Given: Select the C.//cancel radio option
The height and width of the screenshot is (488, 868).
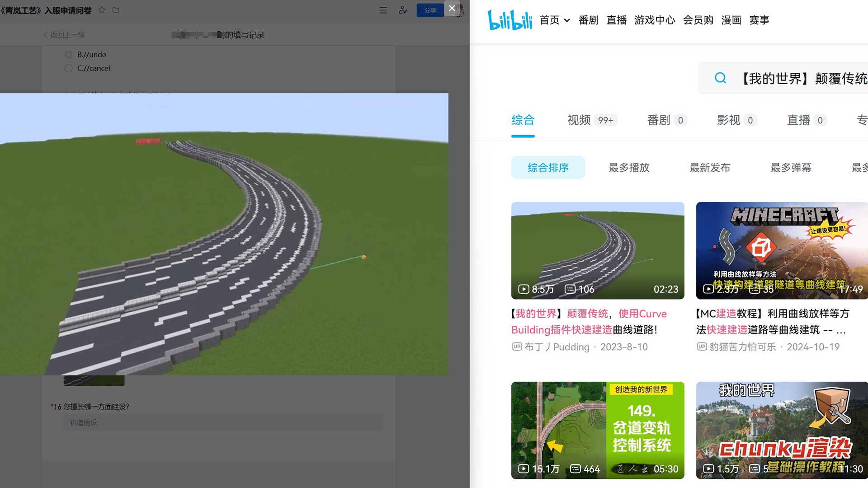Looking at the screenshot, I should click(69, 68).
